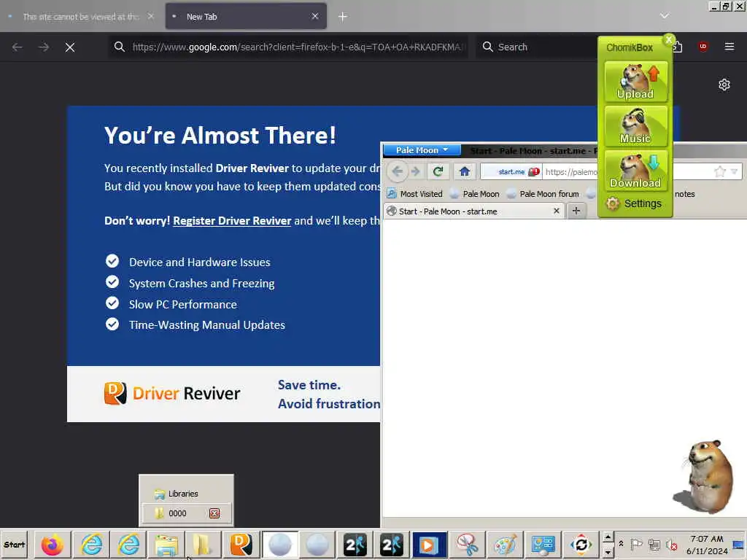747x560 pixels.
Task: Go to the Pale Moon home page
Action: pos(465,171)
